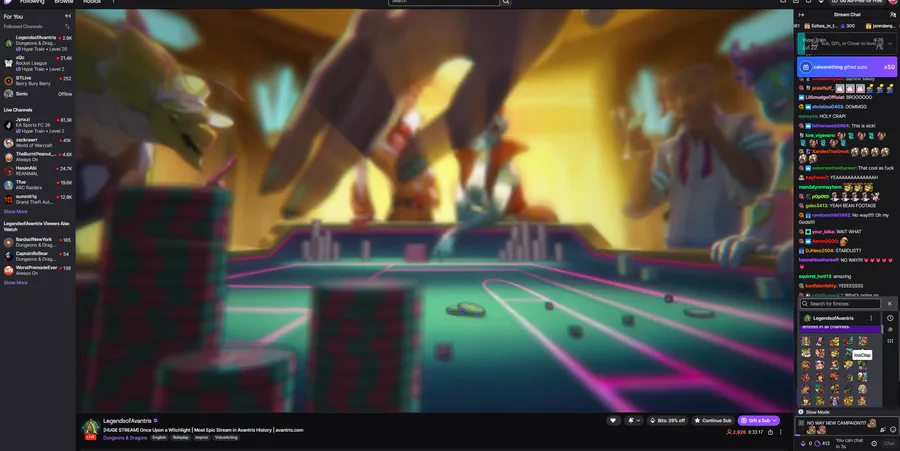Open Bits cheer icon in chat input
The image size is (900, 451).
tap(883, 429)
